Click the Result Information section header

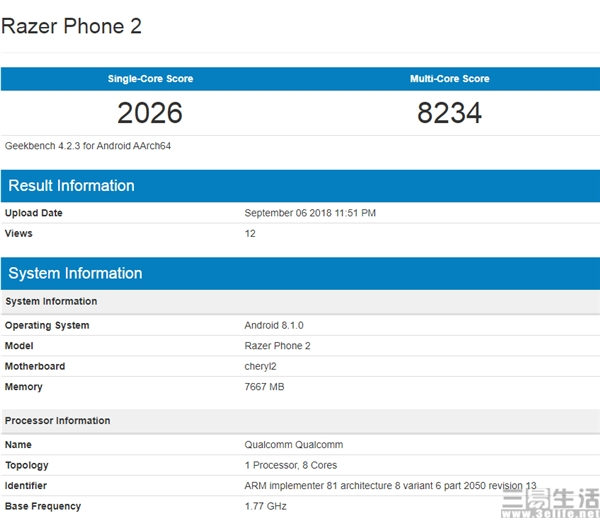click(x=71, y=186)
